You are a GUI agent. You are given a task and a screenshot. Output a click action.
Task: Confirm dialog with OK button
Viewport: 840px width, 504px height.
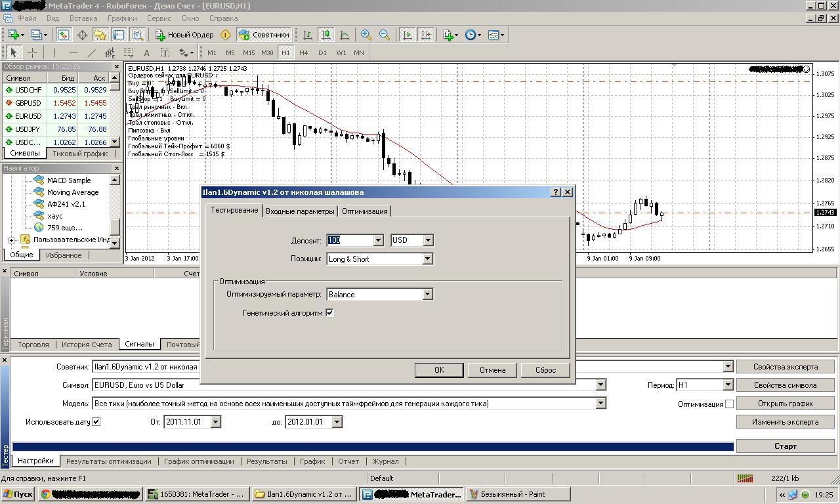439,370
